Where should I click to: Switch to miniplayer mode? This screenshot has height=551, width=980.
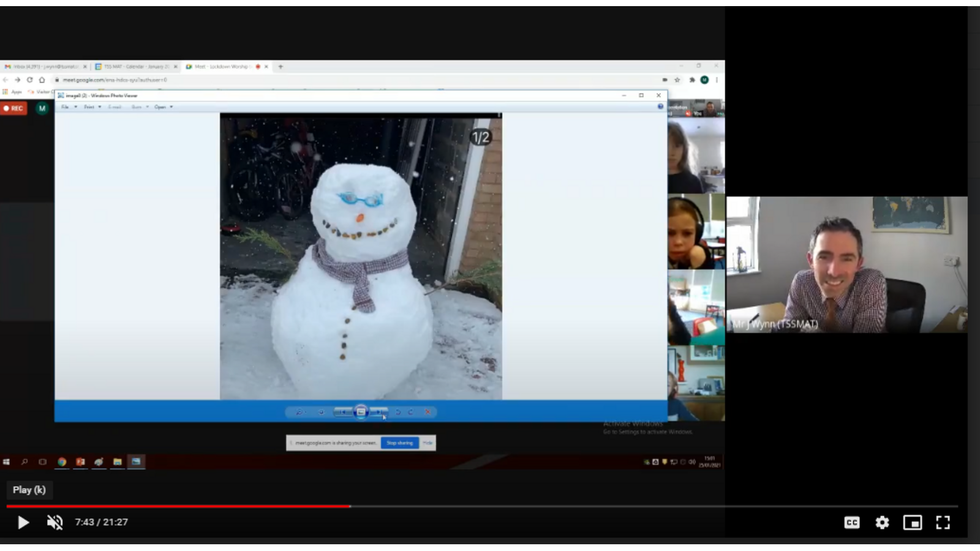pyautogui.click(x=912, y=522)
